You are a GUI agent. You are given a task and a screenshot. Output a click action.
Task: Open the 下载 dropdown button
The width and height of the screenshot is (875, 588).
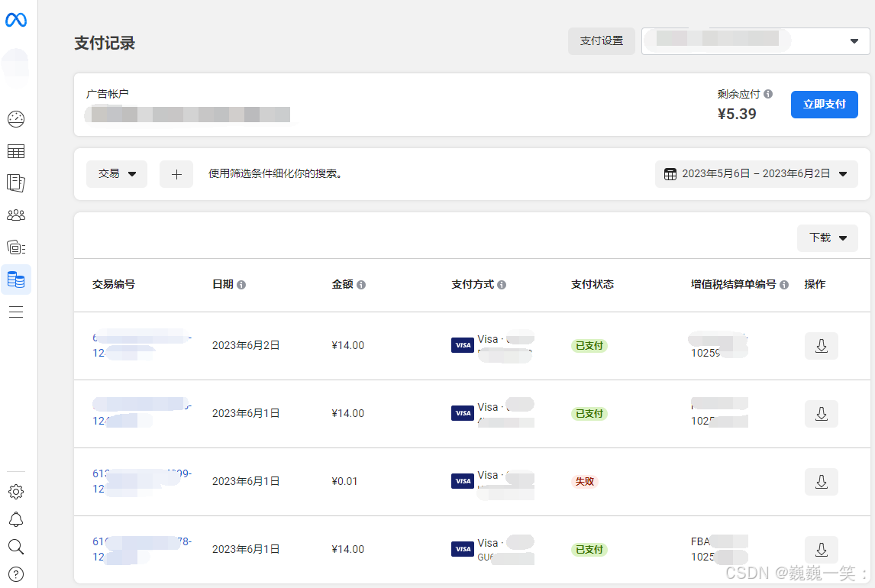pos(827,237)
